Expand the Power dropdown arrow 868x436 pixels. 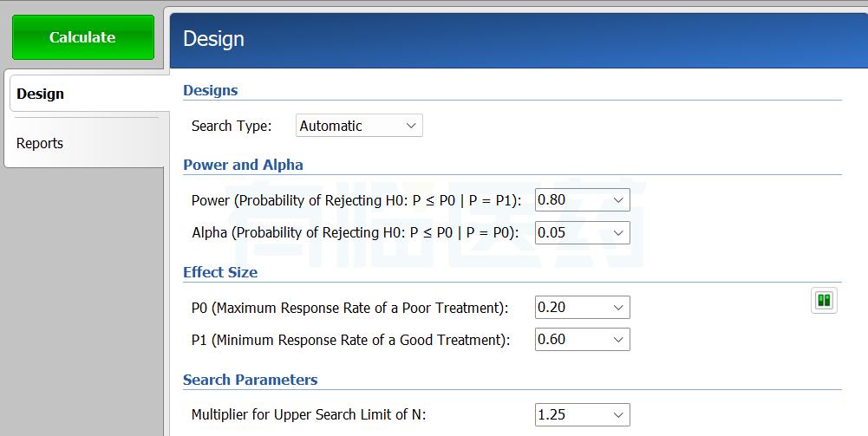618,200
